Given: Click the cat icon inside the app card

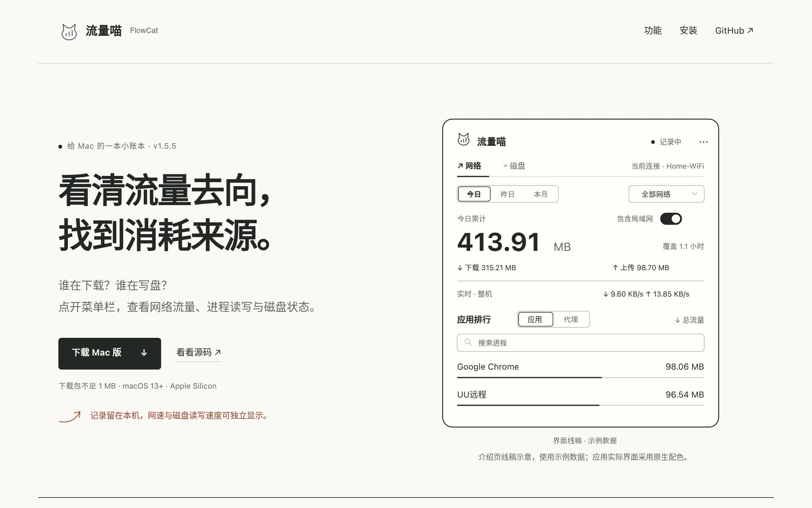Looking at the screenshot, I should point(463,139).
